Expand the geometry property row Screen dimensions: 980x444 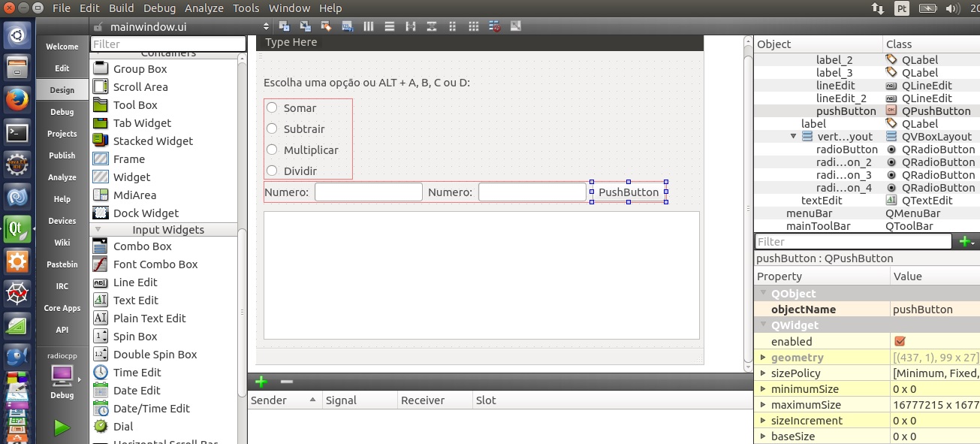pyautogui.click(x=763, y=358)
